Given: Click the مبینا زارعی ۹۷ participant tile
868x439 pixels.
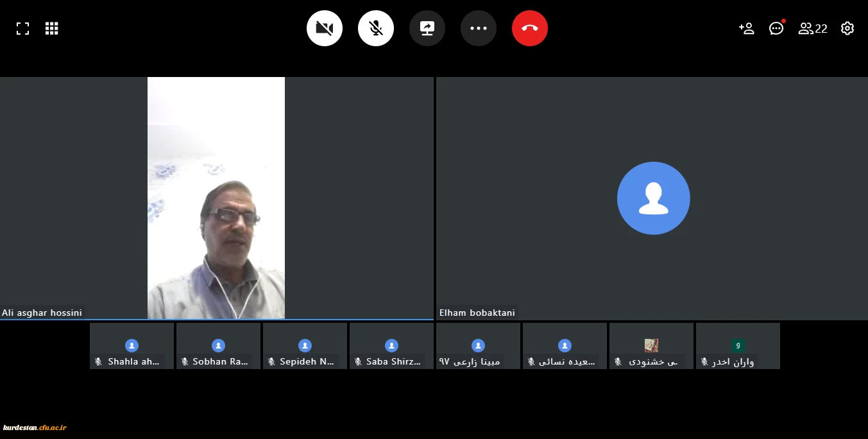Looking at the screenshot, I should (478, 346).
